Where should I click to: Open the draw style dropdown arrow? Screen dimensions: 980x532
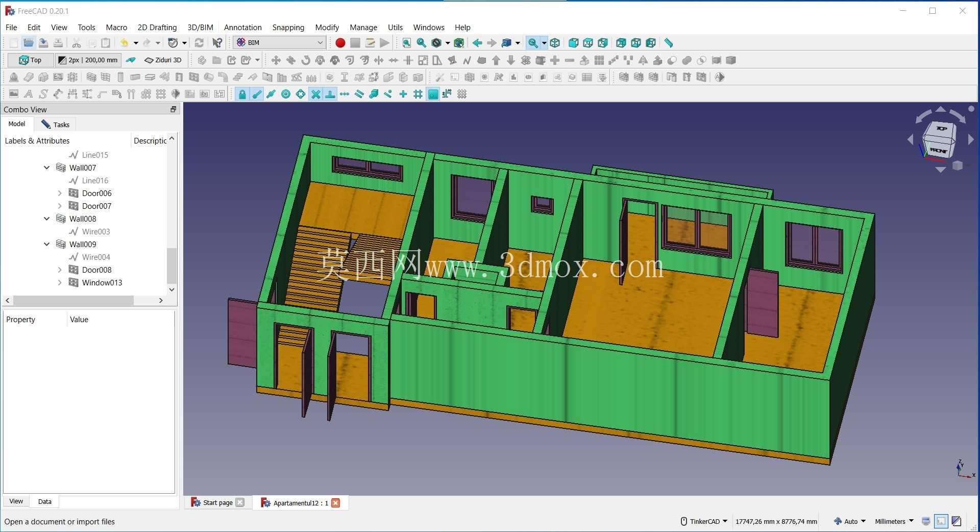click(x=448, y=43)
